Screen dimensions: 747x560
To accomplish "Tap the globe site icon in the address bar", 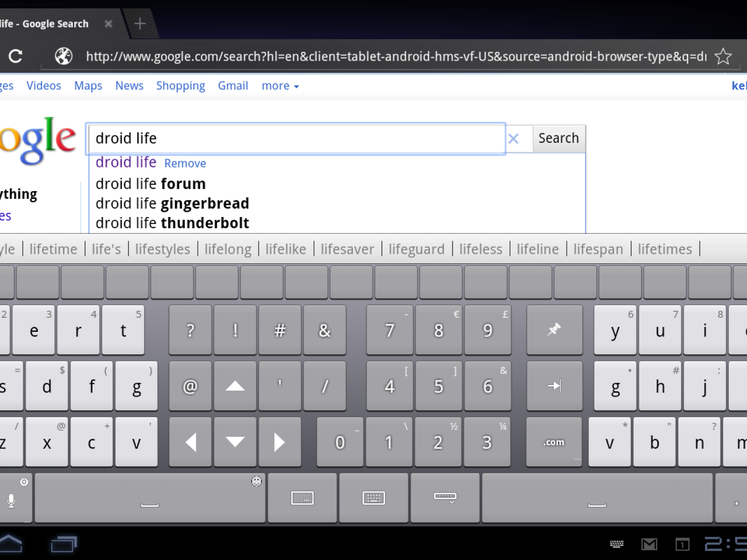I will coord(63,56).
